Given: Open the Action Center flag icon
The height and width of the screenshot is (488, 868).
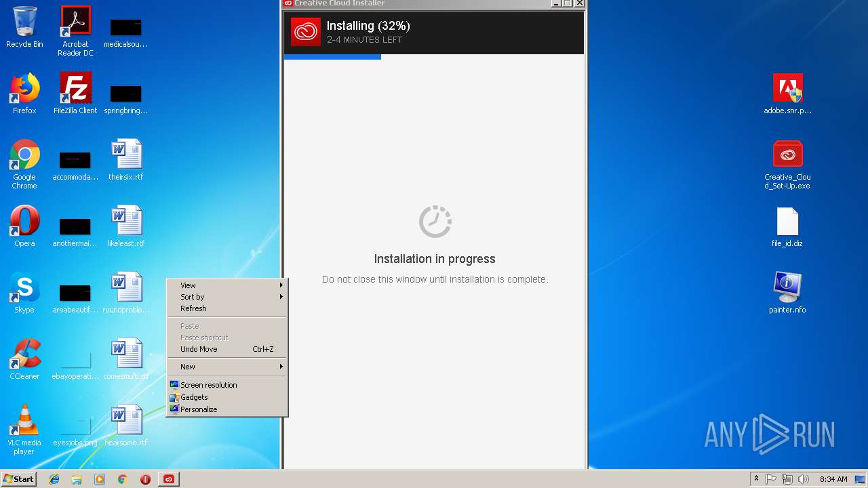Looking at the screenshot, I should tap(771, 479).
